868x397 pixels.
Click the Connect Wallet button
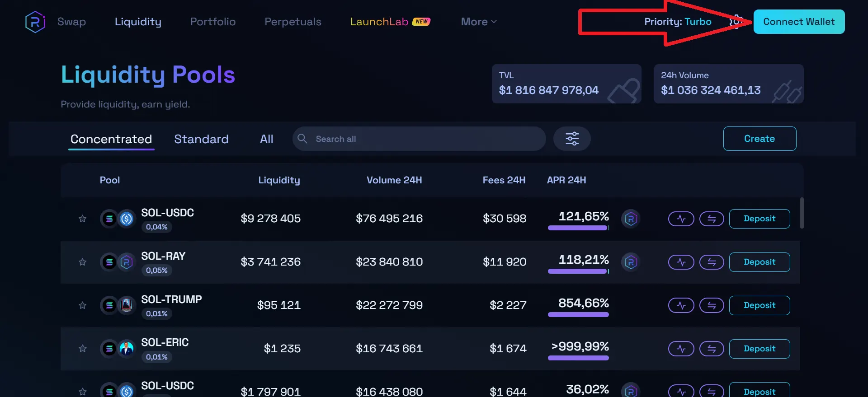pyautogui.click(x=799, y=22)
